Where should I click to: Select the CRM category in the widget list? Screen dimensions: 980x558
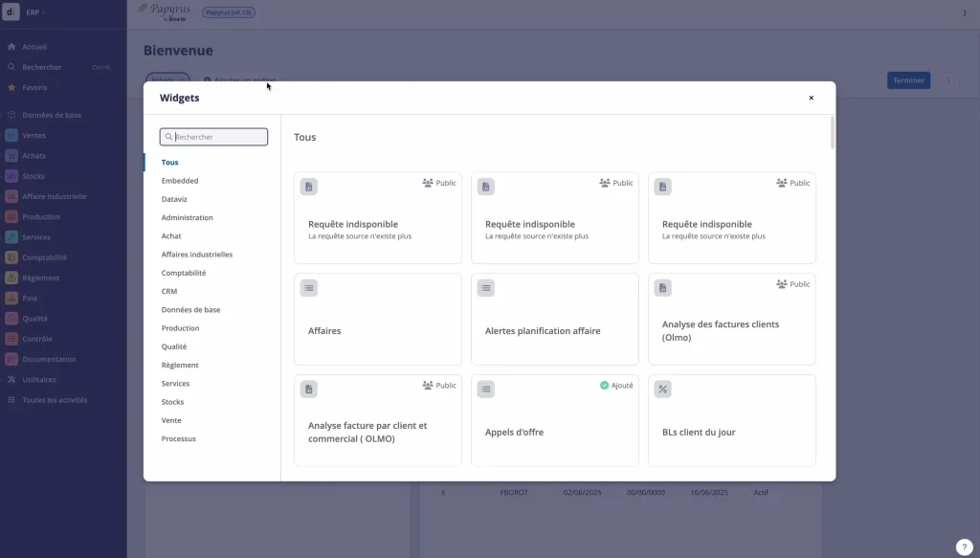[x=169, y=291]
